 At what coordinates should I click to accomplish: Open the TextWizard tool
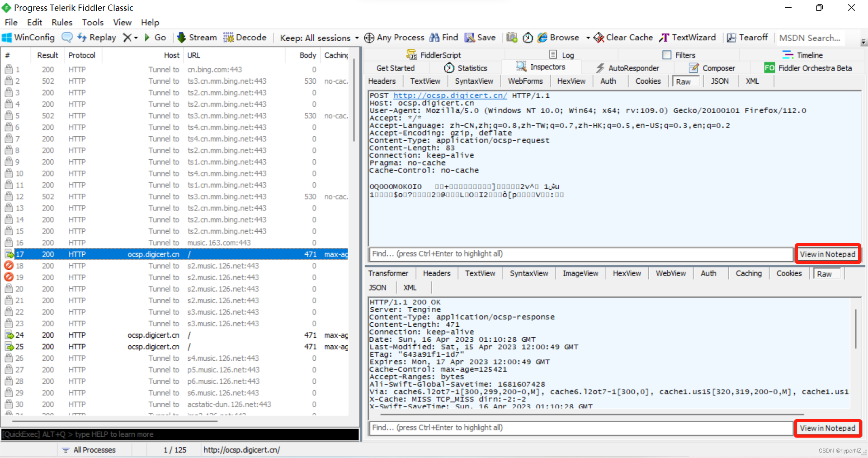click(688, 38)
